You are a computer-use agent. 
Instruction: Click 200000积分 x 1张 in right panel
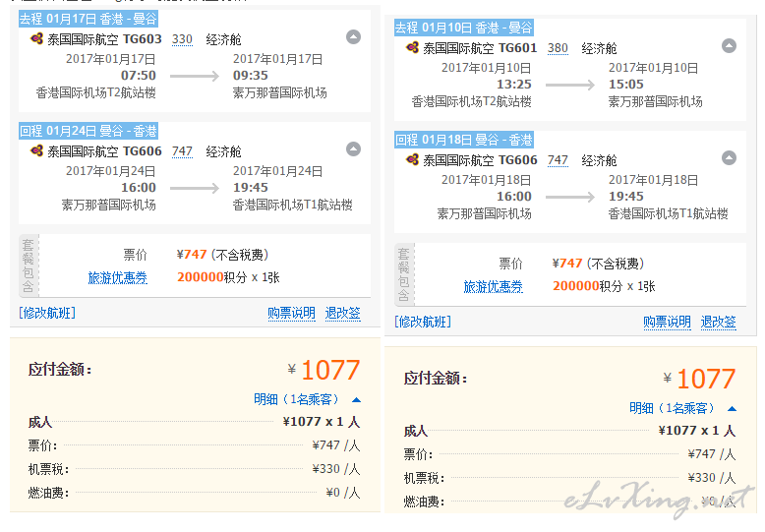(604, 286)
